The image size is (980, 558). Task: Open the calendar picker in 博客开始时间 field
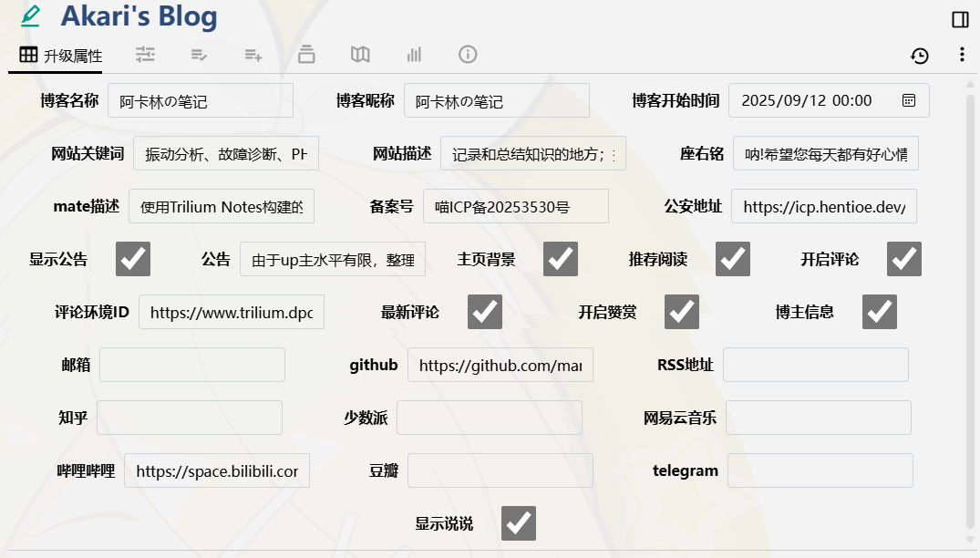(909, 100)
